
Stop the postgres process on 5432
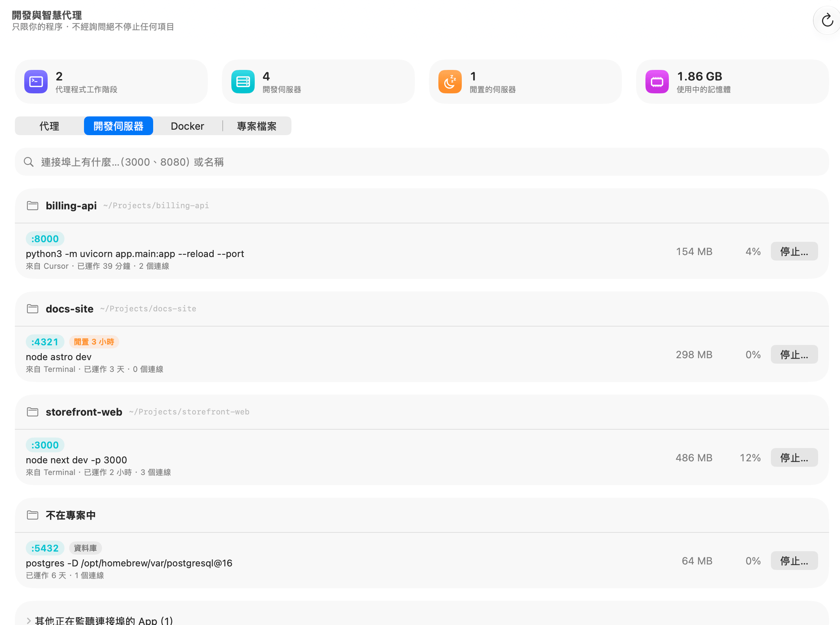point(794,561)
